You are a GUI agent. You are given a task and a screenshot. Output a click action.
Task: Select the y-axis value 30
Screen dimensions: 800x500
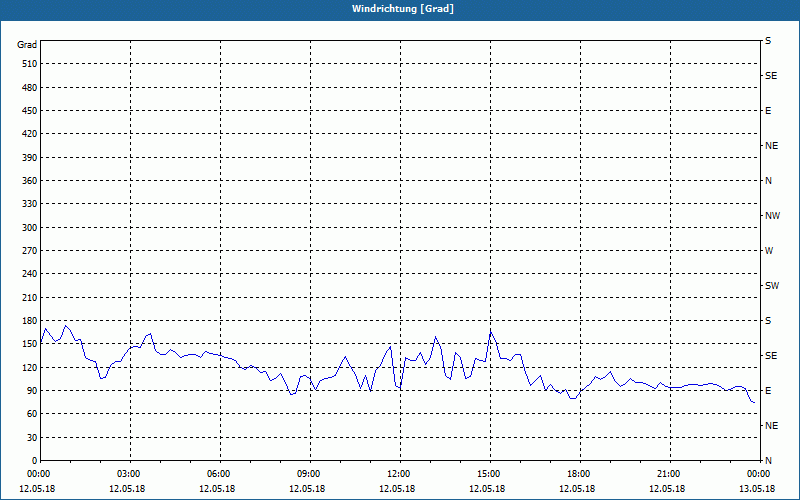(x=32, y=437)
